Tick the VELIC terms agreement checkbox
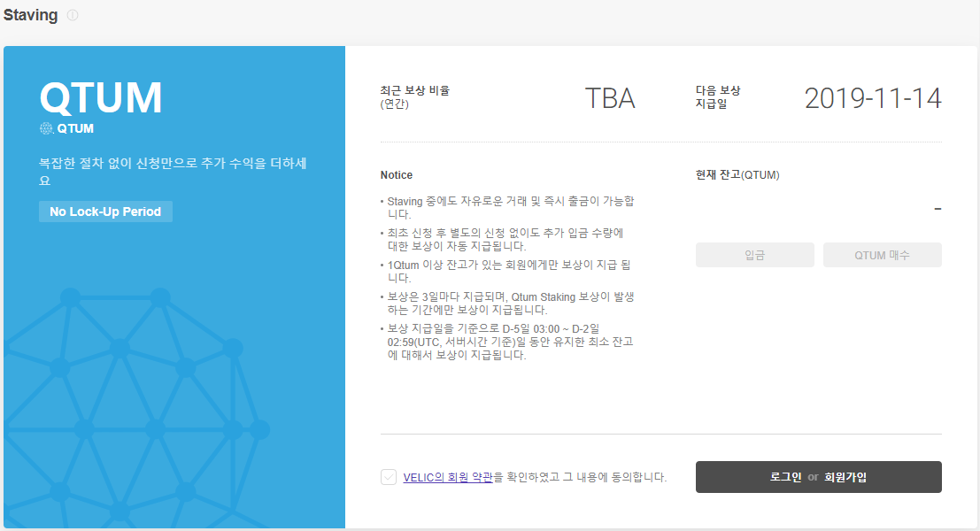This screenshot has width=980, height=531. pyautogui.click(x=388, y=477)
